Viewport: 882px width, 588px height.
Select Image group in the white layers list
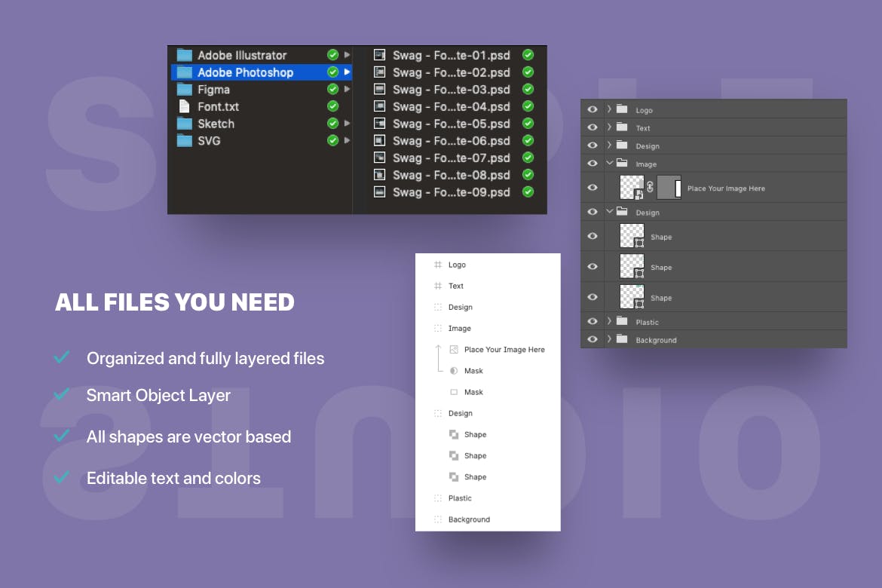(x=488, y=328)
